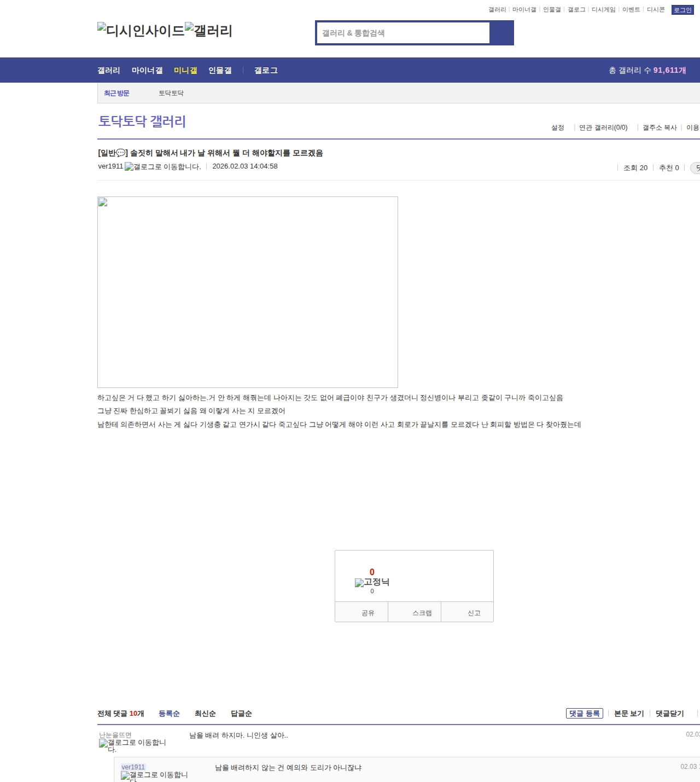Open 갤로그 icon in ver1911's reply comment

pos(154,775)
